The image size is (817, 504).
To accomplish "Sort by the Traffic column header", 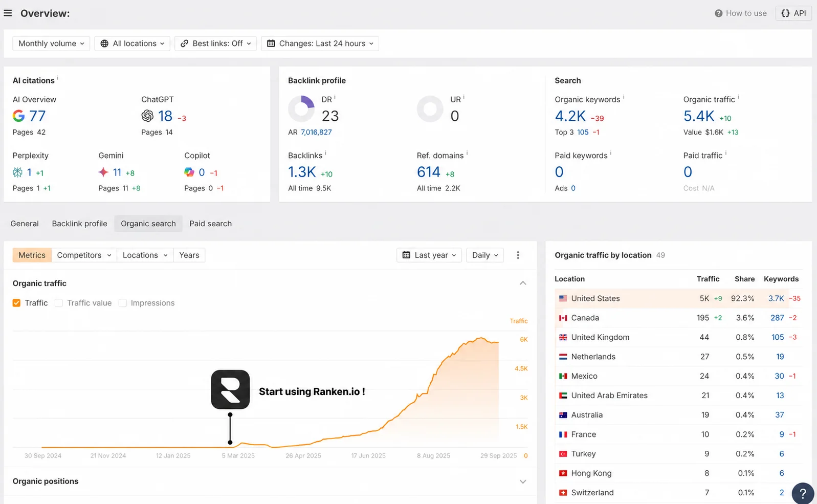I will (708, 279).
